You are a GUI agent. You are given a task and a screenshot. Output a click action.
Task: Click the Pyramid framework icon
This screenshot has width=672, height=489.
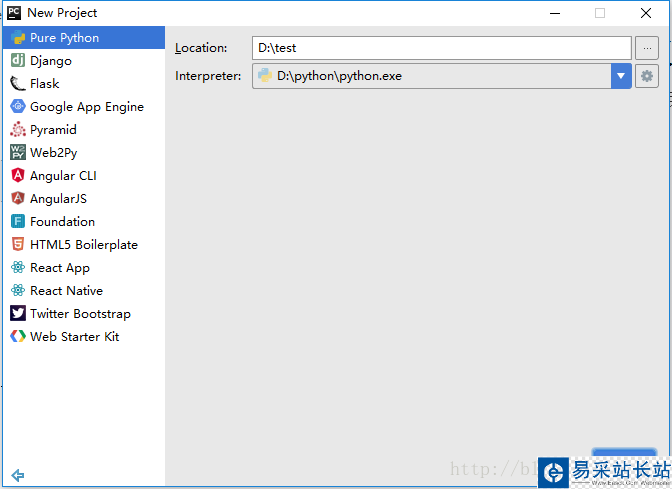tap(18, 130)
